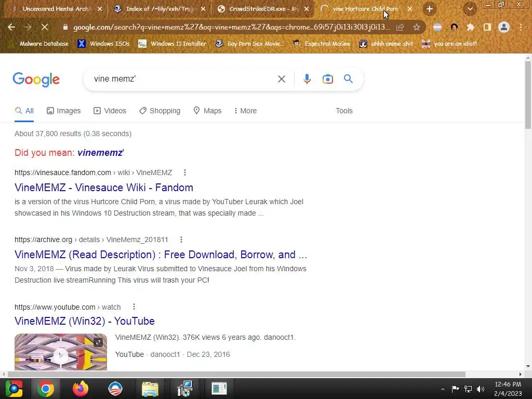Viewport: 532px width, 399px height.
Task: Open the VineMEMZ - Vinesauce Wiki - Fandom result
Action: point(104,188)
